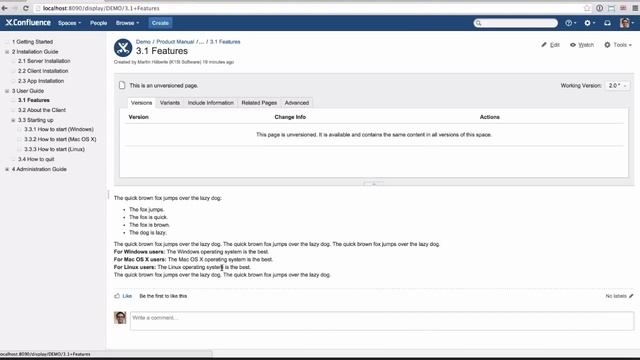
Task: Select 3.1 Features in page tree
Action: pyautogui.click(x=34, y=100)
